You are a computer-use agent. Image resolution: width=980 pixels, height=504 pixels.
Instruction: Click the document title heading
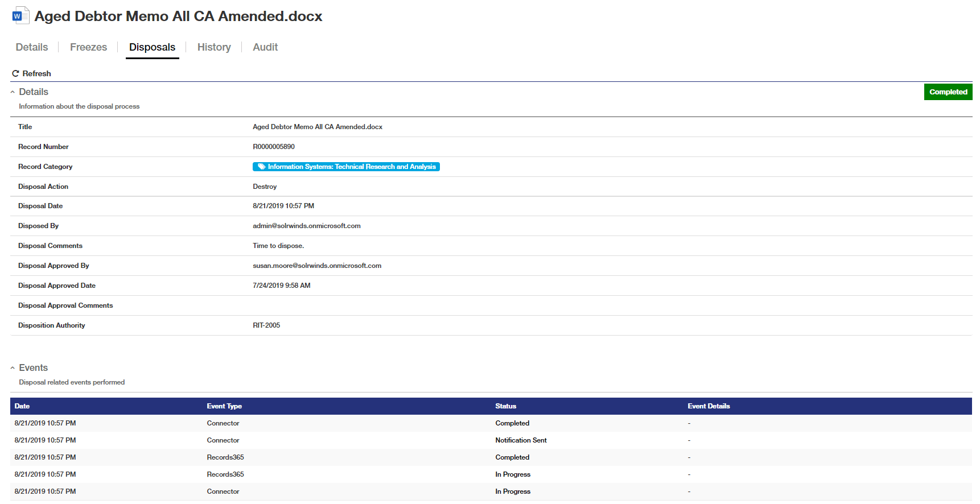pyautogui.click(x=178, y=16)
